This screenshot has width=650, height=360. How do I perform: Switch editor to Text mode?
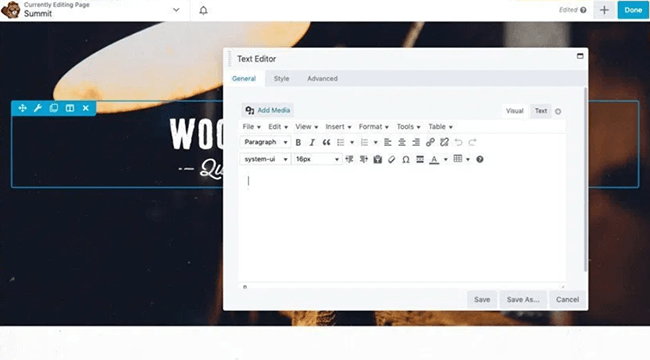(541, 111)
